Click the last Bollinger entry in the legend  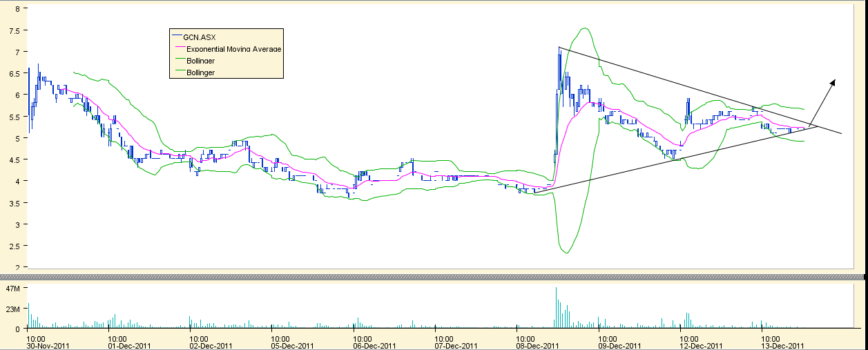point(195,72)
